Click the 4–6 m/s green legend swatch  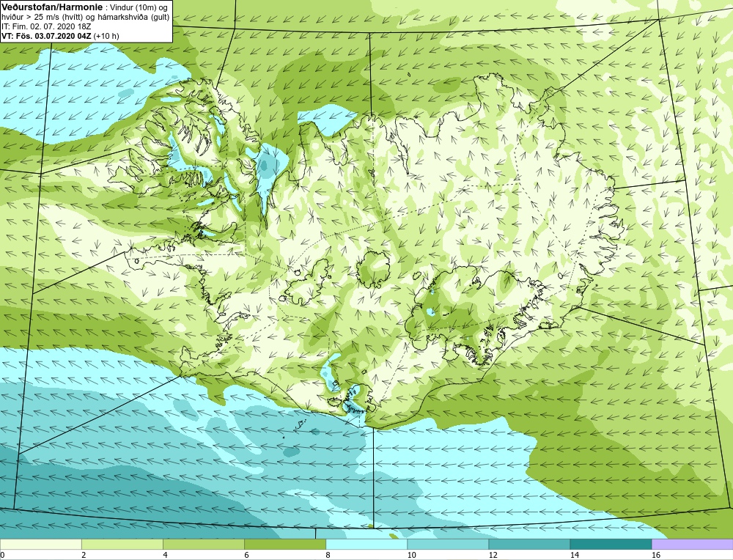click(x=203, y=544)
